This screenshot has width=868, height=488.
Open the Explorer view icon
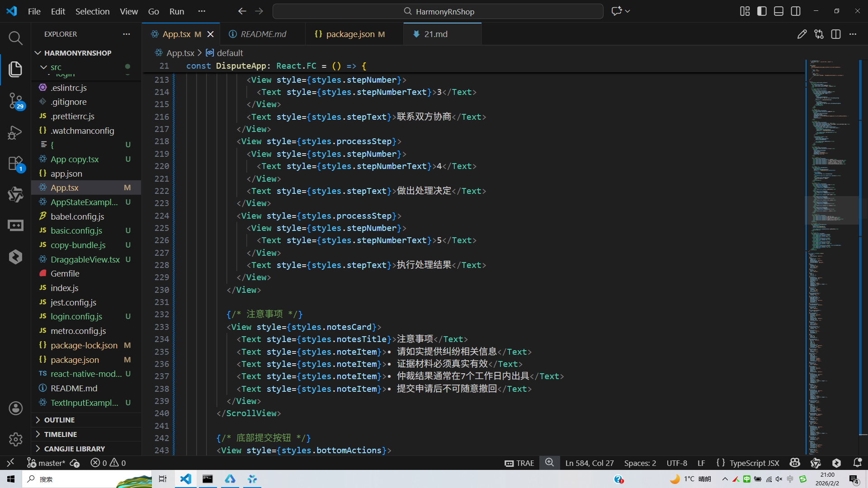pos(15,69)
